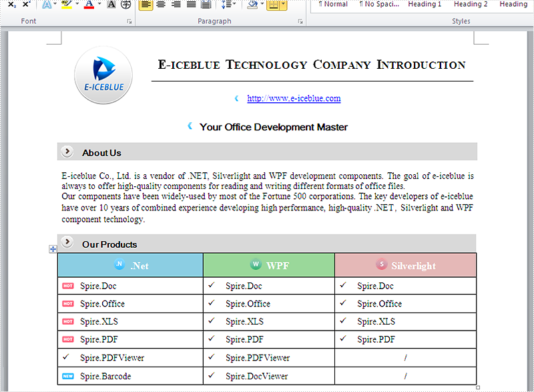534x392 pixels.
Task: Click the checkmark beside WPF Spire.Doc
Action: click(212, 284)
